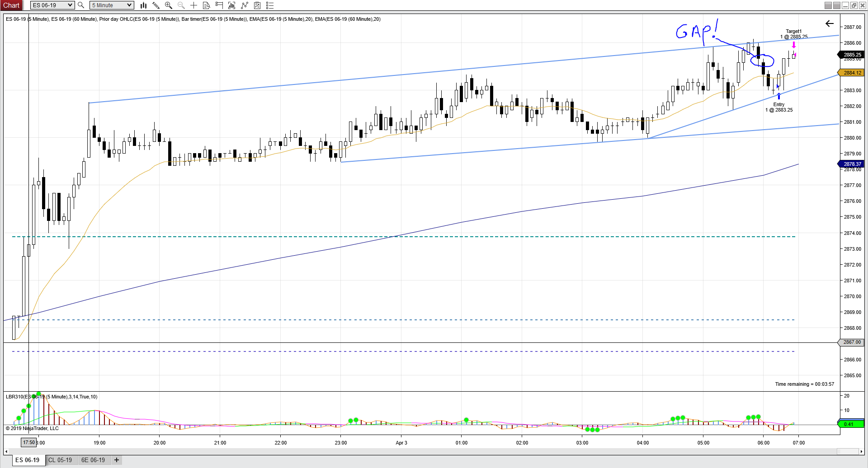Click the second gray window link button
Image resolution: width=868 pixels, height=468 pixels.
tap(837, 5)
